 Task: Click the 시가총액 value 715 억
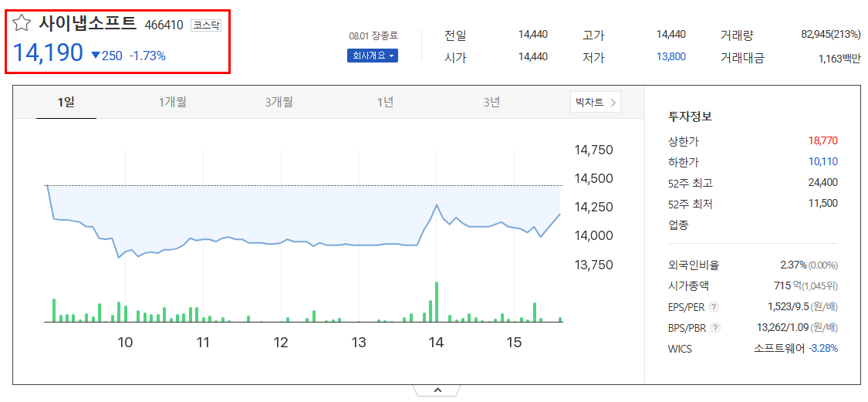(786, 286)
